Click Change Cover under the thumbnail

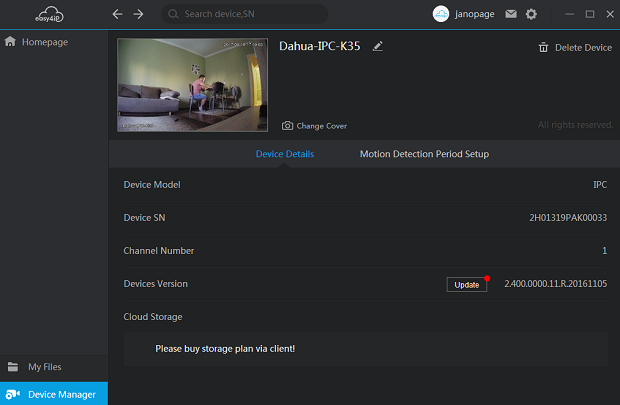click(314, 126)
